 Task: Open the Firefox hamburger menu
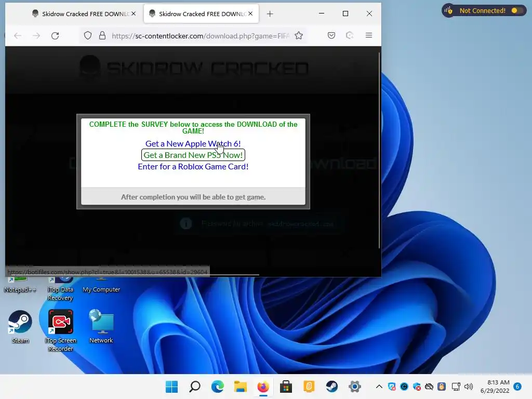pyautogui.click(x=369, y=35)
